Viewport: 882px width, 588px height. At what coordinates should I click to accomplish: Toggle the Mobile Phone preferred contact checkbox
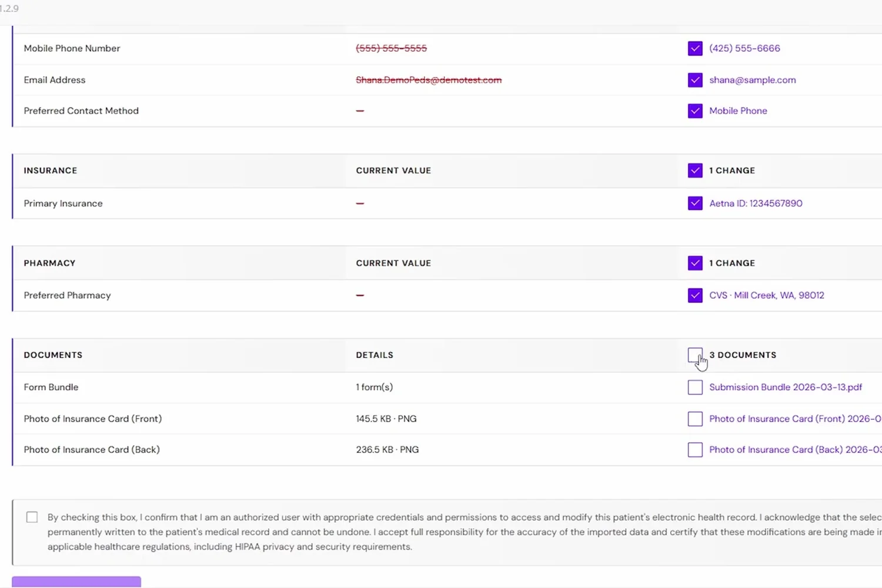click(695, 111)
